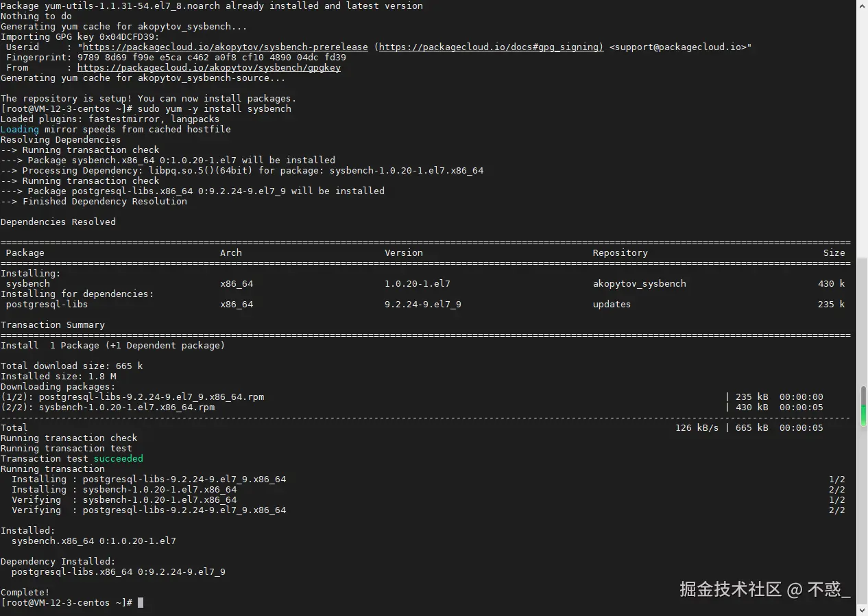Click the cursor after the final prompt
Viewport: 868px width, 616px height.
(141, 603)
